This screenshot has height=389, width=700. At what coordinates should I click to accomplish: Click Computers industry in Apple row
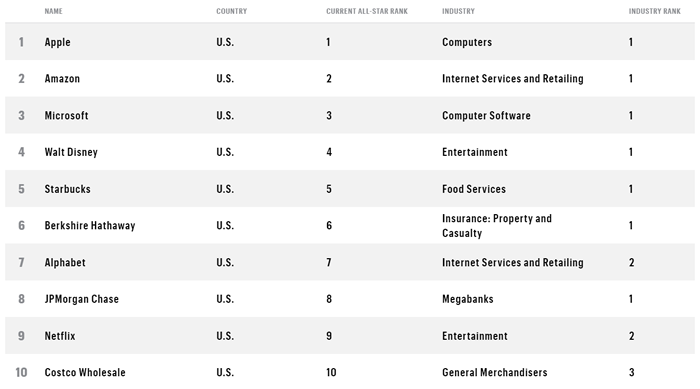(467, 42)
